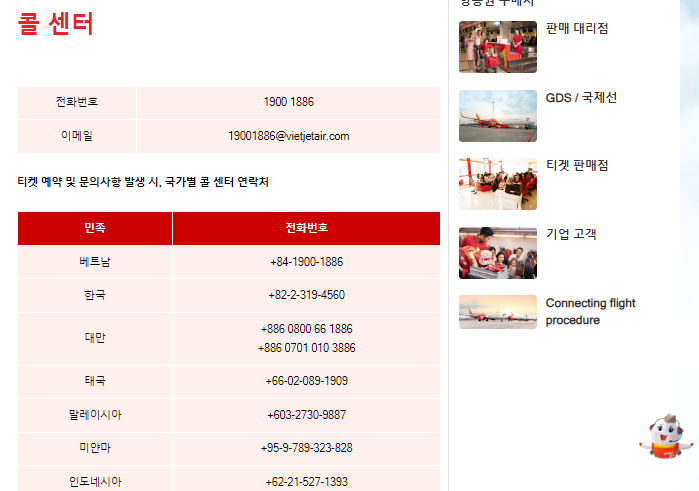The width and height of the screenshot is (699, 491).
Task: Select the 베트남 country cell
Action: point(95,262)
